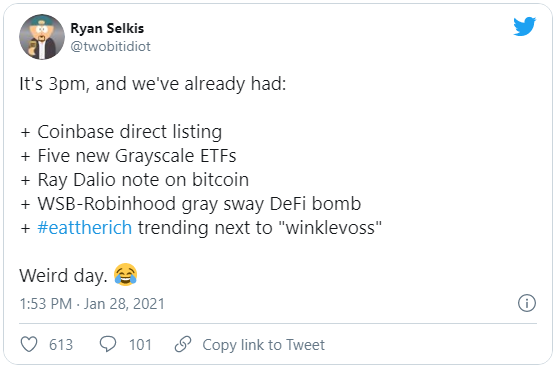Open the Ryan Selkis display name

(x=107, y=28)
